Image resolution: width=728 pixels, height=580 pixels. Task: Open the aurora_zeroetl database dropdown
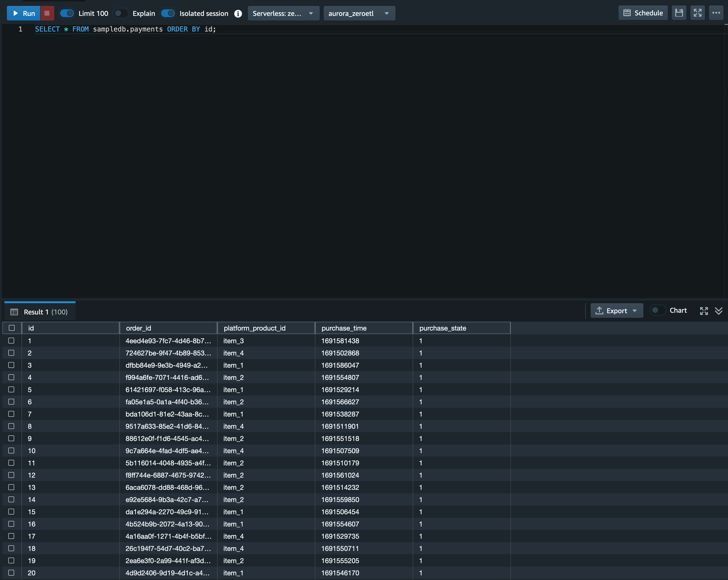point(359,13)
